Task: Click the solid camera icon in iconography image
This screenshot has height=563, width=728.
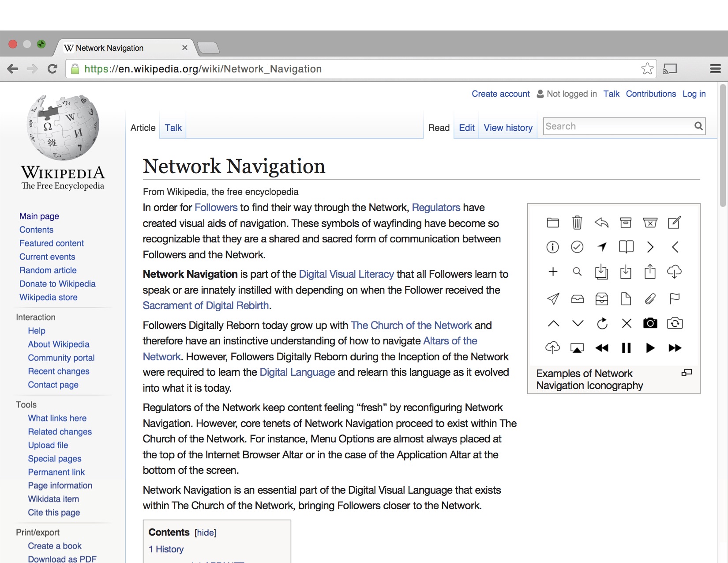Action: click(x=650, y=323)
